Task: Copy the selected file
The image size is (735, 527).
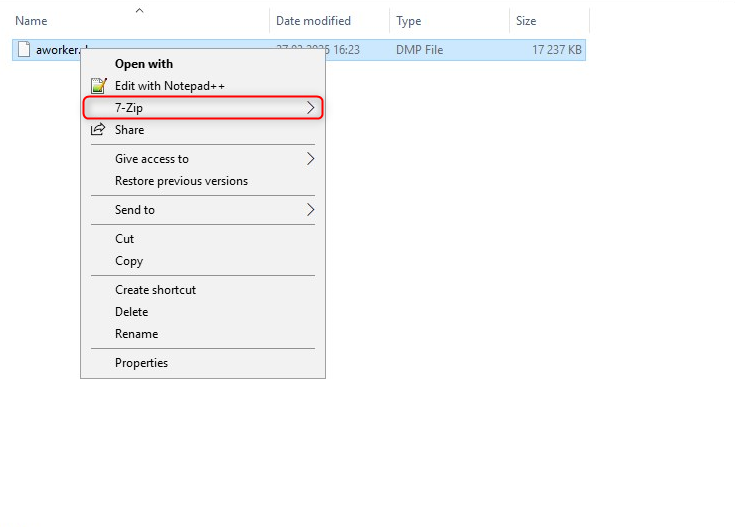Action: pyautogui.click(x=129, y=261)
